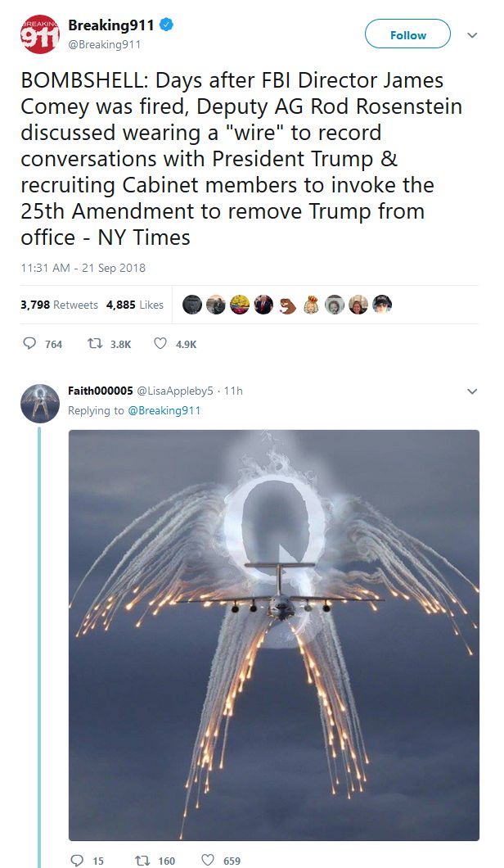Open Faith000005 profile avatar
504x868 pixels.
pyautogui.click(x=40, y=404)
